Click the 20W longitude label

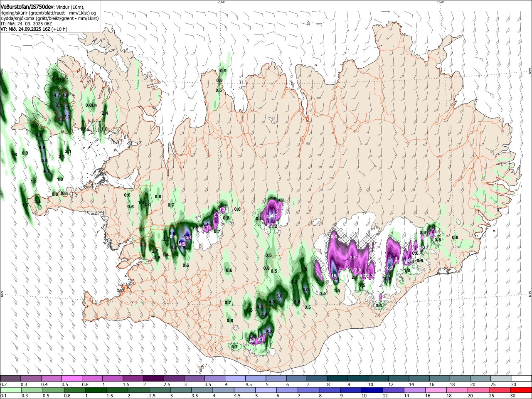pos(221,2)
